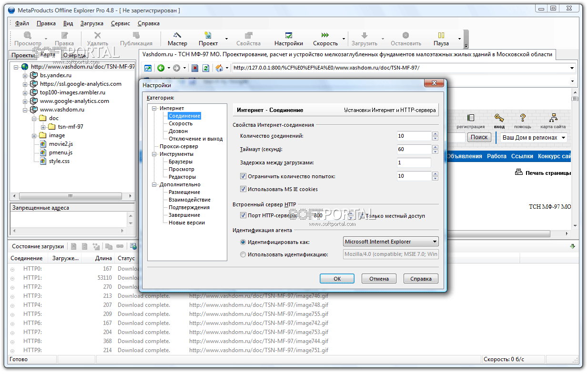Click the Публикация toolbar icon
The image size is (588, 375).
coord(136,35)
